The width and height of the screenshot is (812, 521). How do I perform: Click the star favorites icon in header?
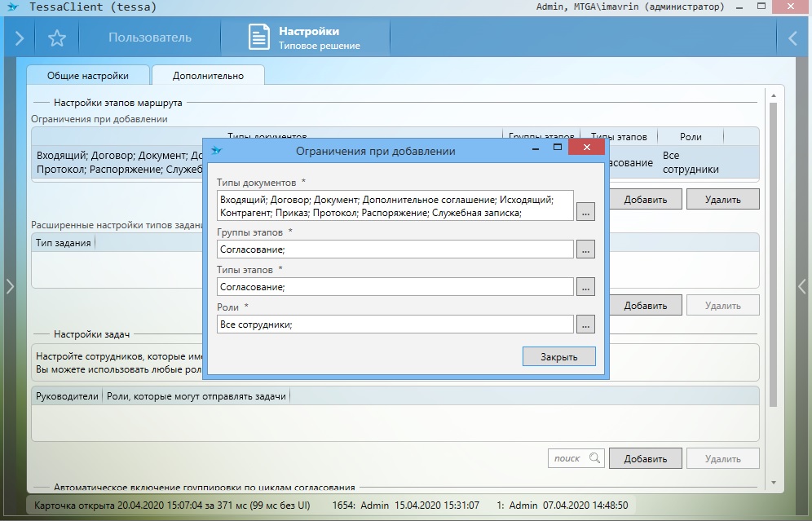(x=56, y=38)
